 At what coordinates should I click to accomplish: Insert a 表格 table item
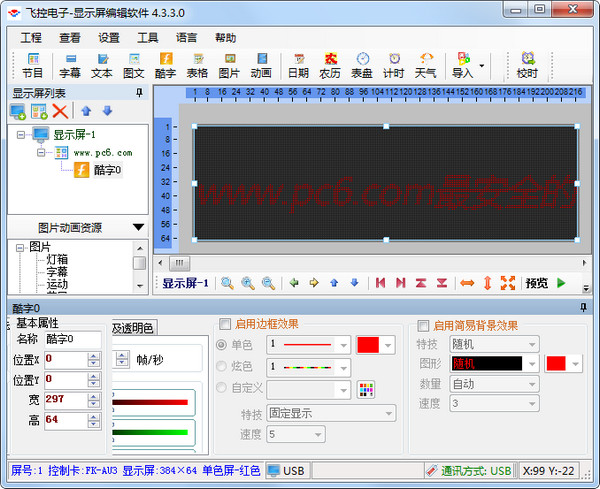point(197,65)
